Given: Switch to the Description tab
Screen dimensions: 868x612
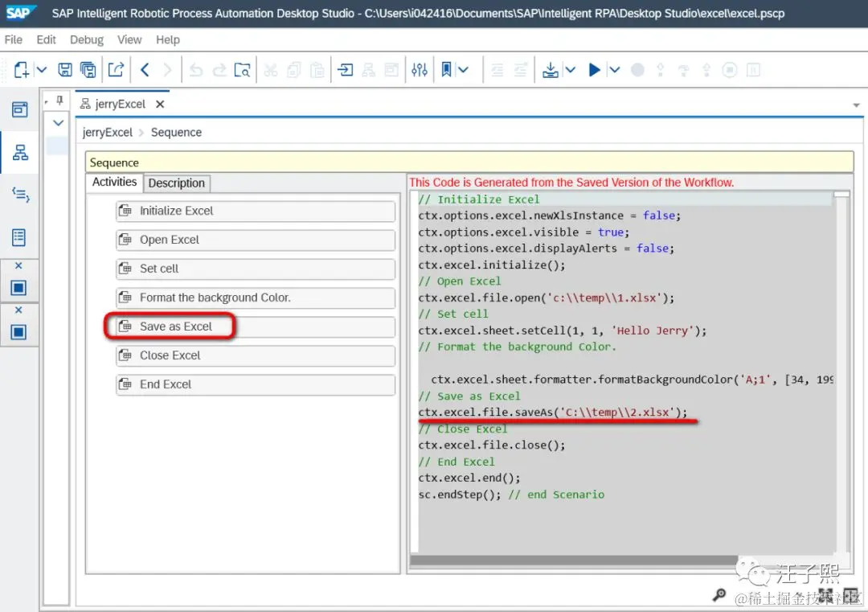Looking at the screenshot, I should (177, 183).
